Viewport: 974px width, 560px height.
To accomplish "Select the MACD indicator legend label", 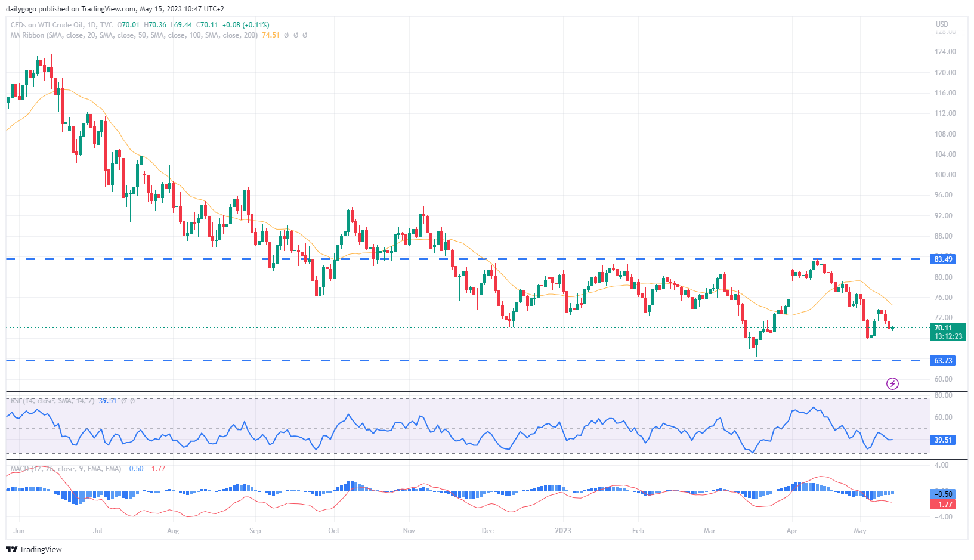I will [x=66, y=469].
